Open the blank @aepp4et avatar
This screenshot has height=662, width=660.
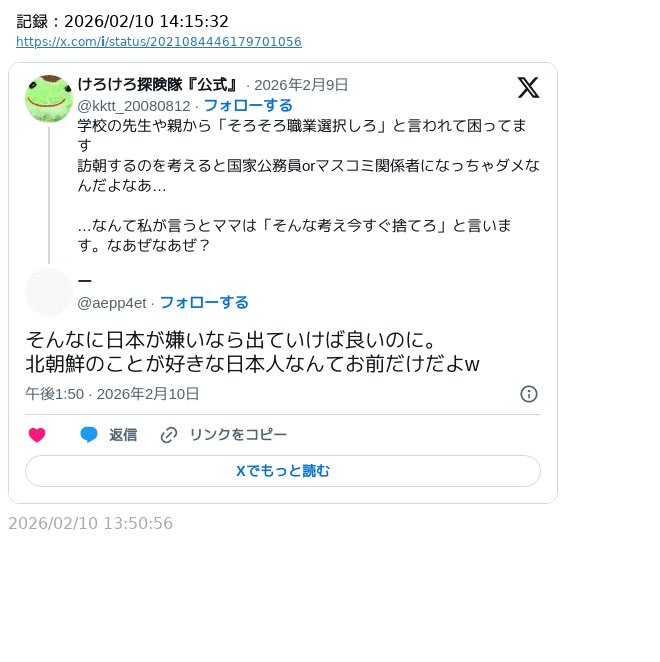(49, 292)
